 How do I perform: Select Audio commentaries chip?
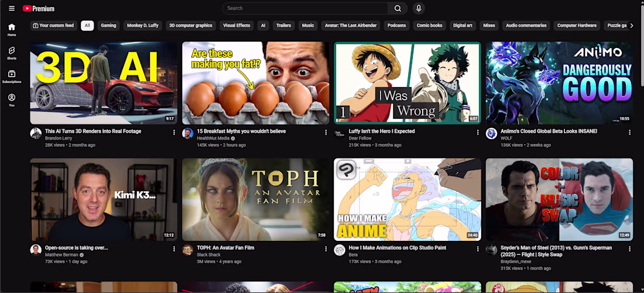(526, 26)
